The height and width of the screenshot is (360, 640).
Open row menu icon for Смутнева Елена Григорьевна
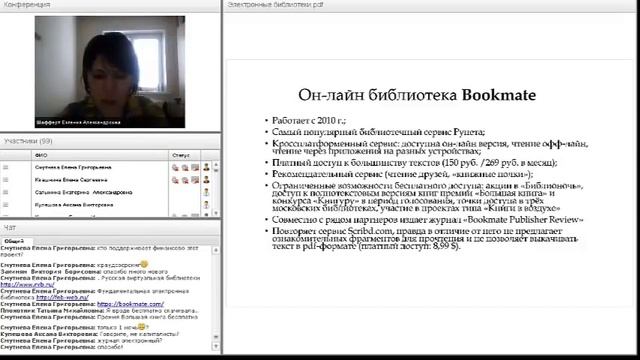point(6,167)
